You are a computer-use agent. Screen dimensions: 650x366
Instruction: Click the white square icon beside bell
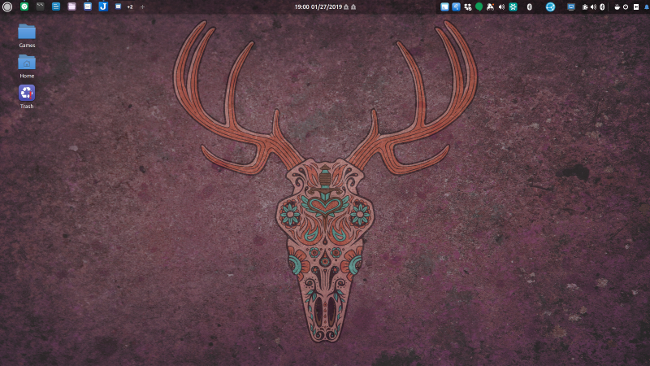[x=636, y=7]
